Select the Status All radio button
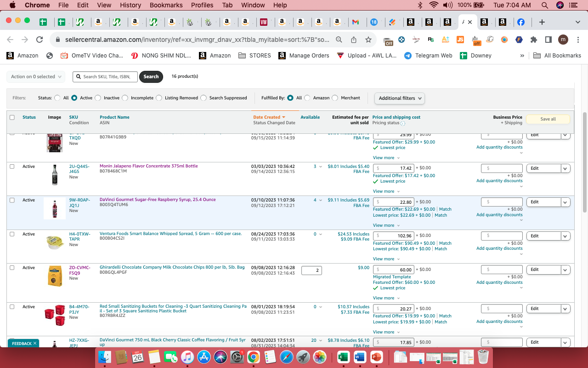This screenshot has width=588, height=368. 57,98
